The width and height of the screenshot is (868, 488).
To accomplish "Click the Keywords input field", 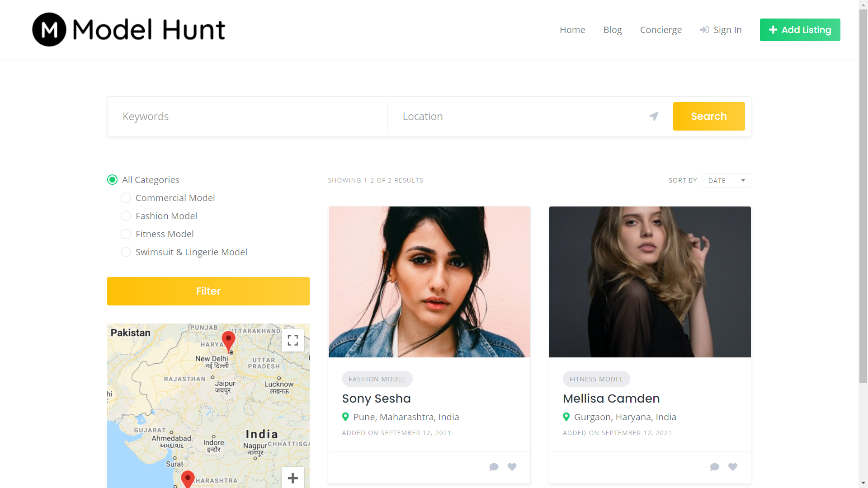I will tap(249, 117).
